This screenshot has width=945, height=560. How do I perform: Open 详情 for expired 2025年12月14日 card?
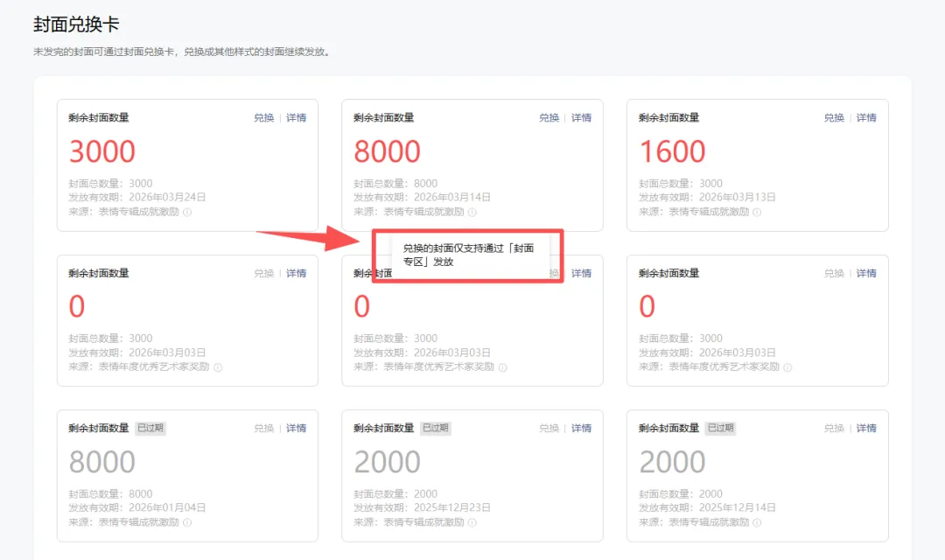pyautogui.click(x=866, y=428)
